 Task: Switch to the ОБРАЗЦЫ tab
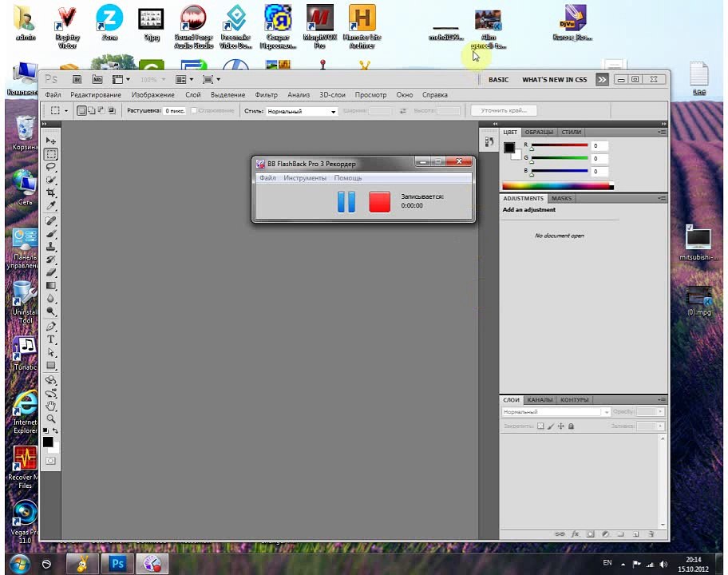click(539, 133)
